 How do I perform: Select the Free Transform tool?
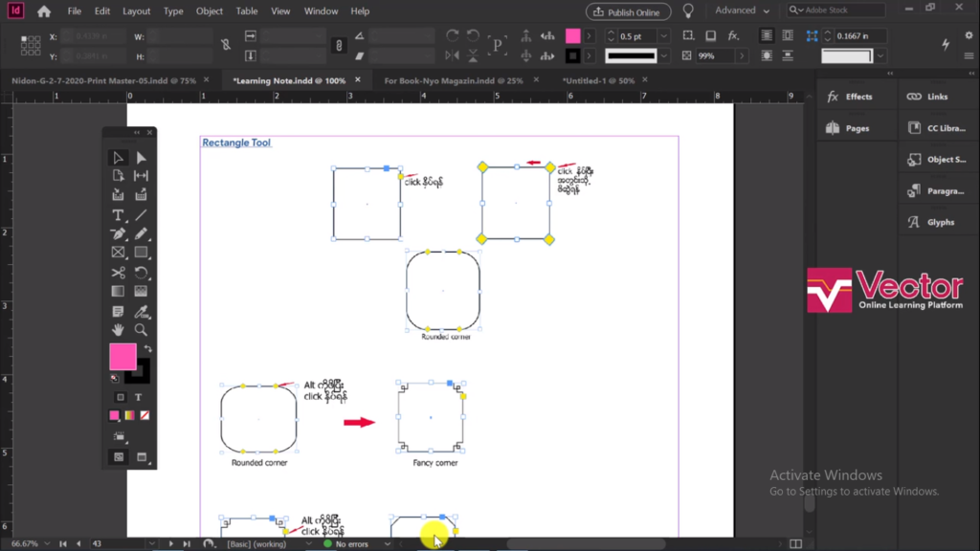pyautogui.click(x=142, y=273)
